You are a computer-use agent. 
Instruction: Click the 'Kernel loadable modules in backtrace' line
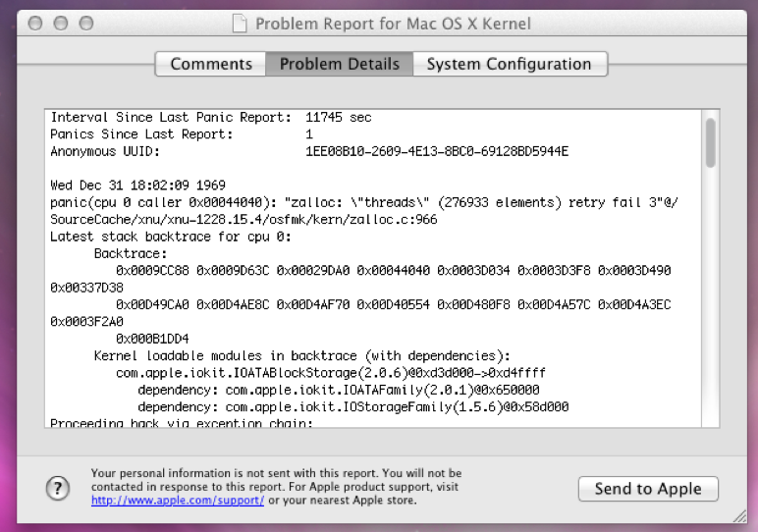[x=302, y=356]
